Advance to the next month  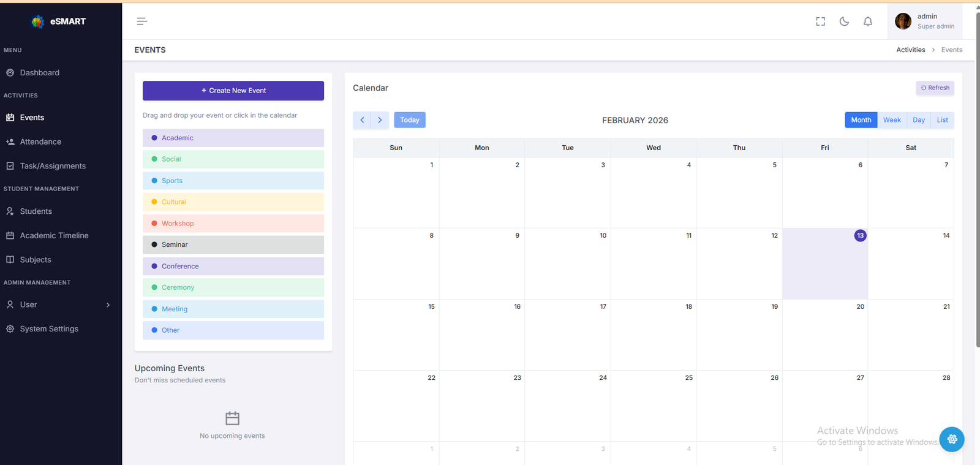[380, 120]
